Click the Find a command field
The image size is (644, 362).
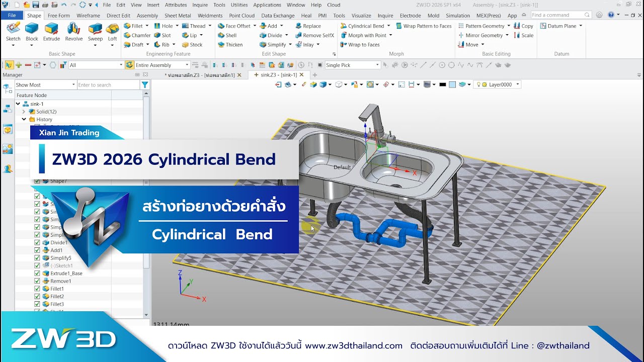[x=560, y=15]
